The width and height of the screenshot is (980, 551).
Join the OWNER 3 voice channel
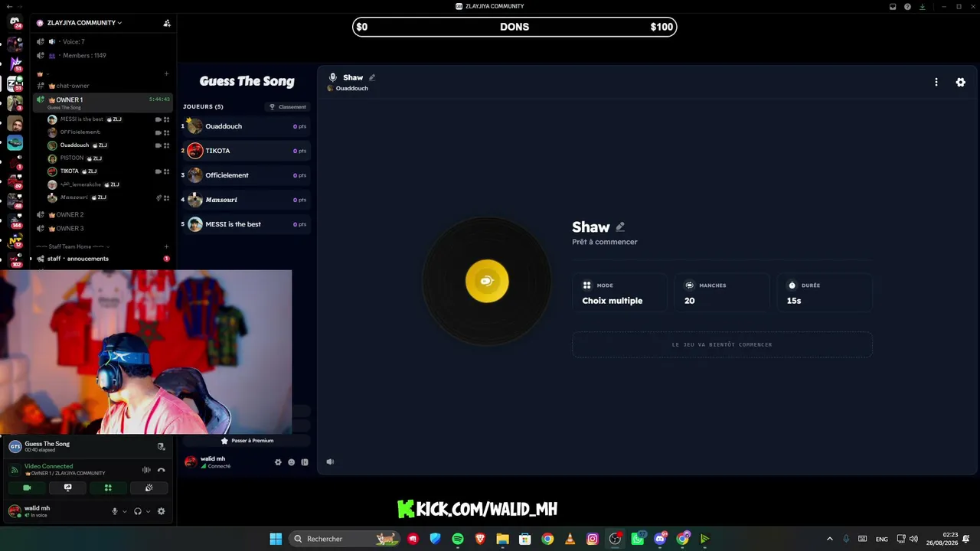[x=103, y=229]
